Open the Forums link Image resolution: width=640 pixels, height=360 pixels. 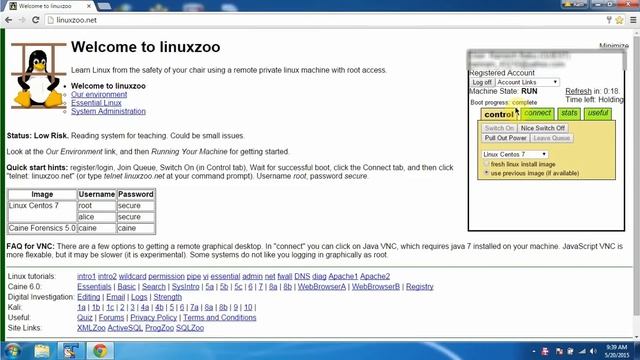(x=111, y=317)
